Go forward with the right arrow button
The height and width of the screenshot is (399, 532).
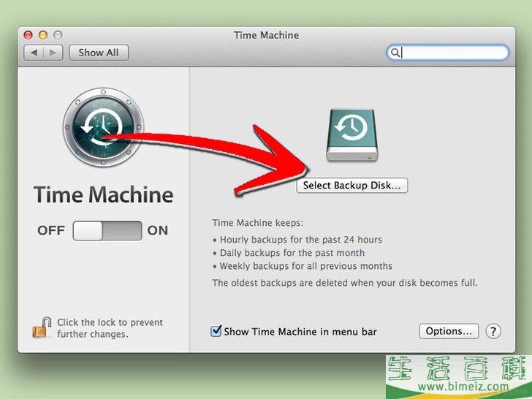tap(53, 53)
